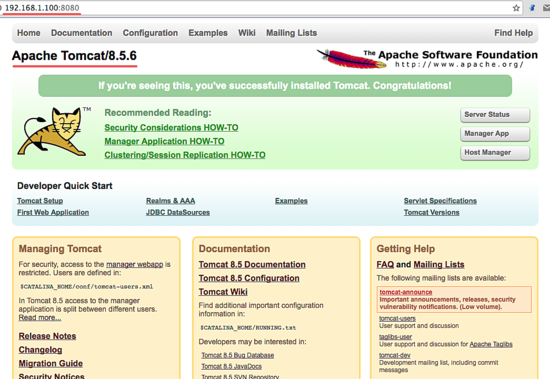Click the $CATALINA_HOME/conf/tomcat-users.xml text
The image size is (550, 379).
pos(87,287)
